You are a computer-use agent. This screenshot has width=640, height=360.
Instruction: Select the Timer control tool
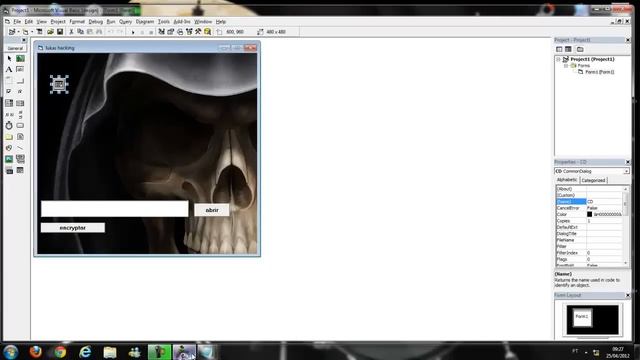coord(9,126)
